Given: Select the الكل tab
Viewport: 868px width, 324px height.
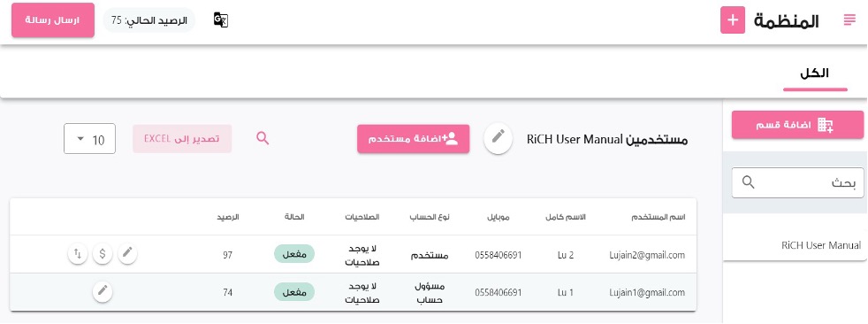Looking at the screenshot, I should 815,74.
